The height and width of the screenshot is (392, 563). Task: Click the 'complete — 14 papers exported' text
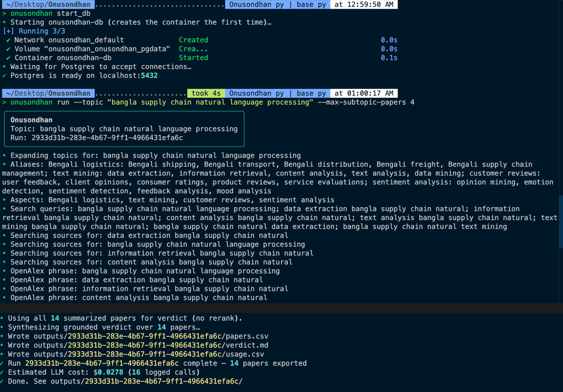245,363
